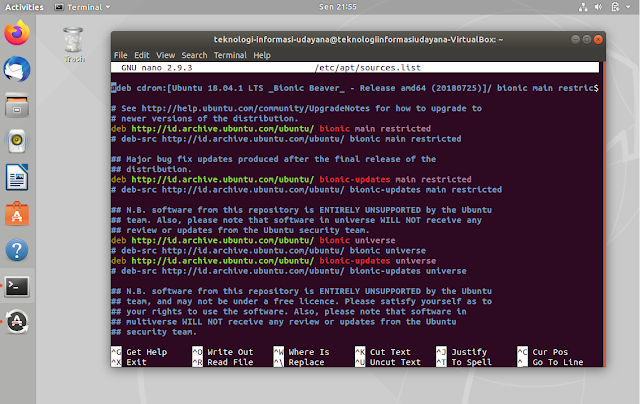Click the ^\ Replace shortcut
This screenshot has height=404, width=640.
coord(299,362)
